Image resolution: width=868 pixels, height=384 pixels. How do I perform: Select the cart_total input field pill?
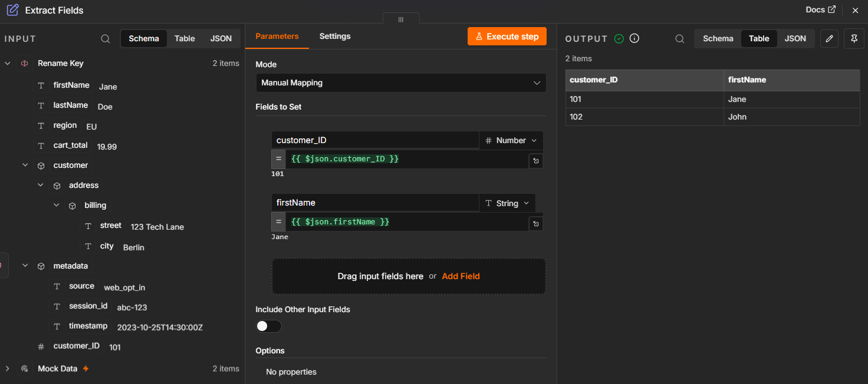pos(71,145)
